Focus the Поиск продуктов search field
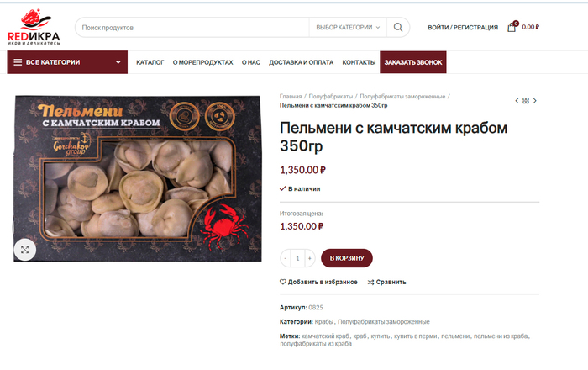588x370 pixels. (192, 28)
